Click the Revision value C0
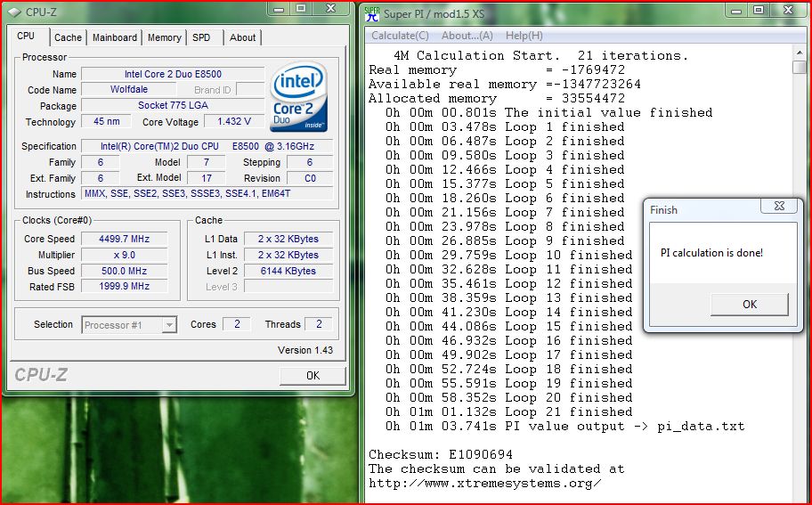Screen dimensions: 812x505 click(x=310, y=178)
